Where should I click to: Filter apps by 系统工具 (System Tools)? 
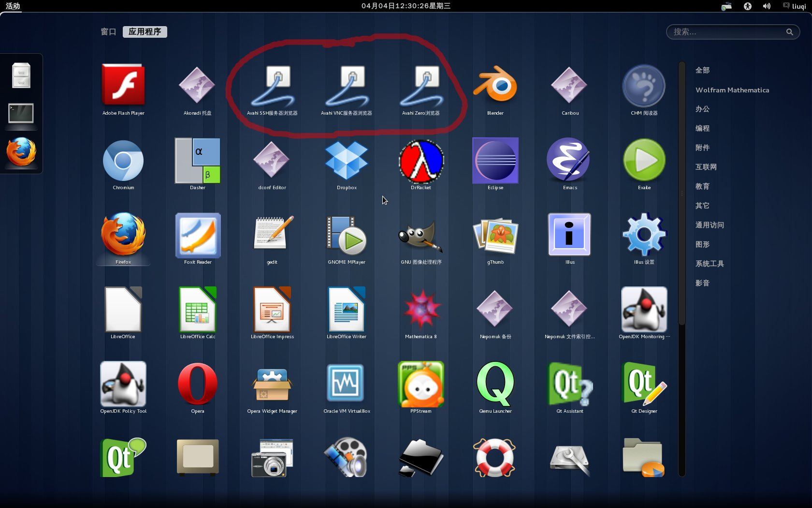click(x=710, y=264)
